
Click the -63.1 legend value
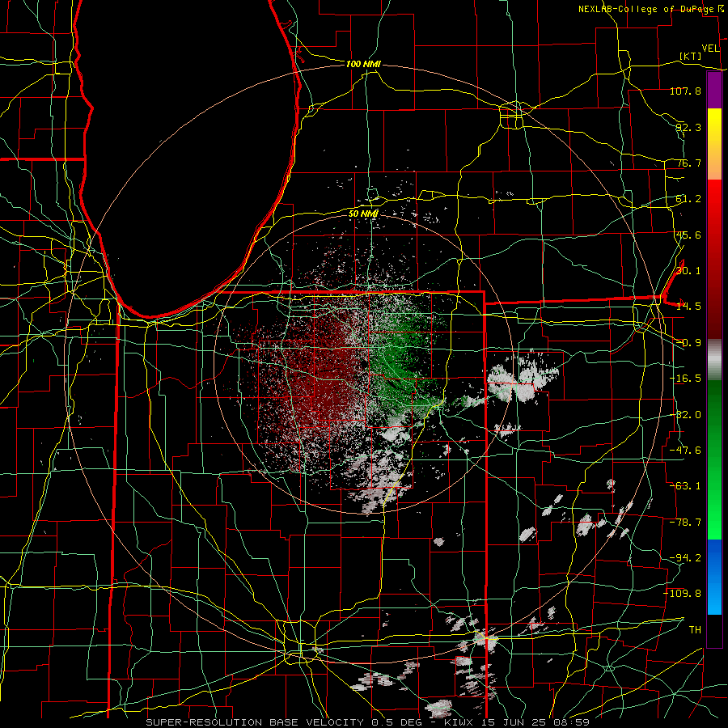point(685,486)
